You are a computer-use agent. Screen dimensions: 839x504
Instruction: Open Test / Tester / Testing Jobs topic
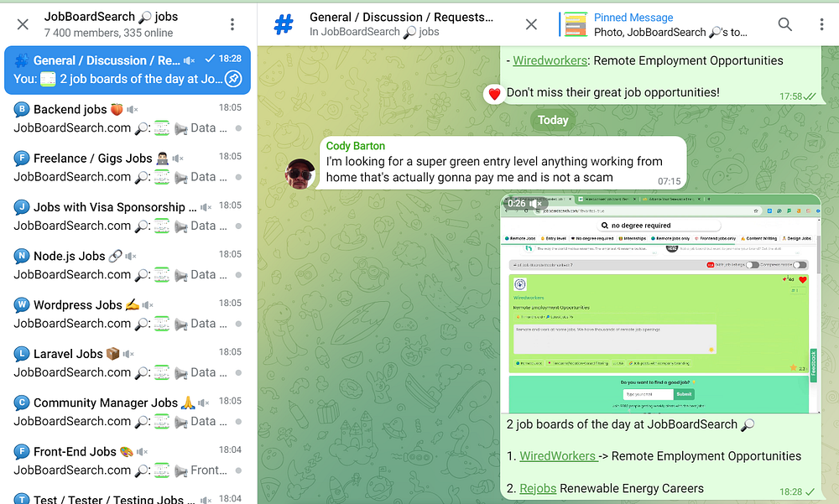point(128,497)
